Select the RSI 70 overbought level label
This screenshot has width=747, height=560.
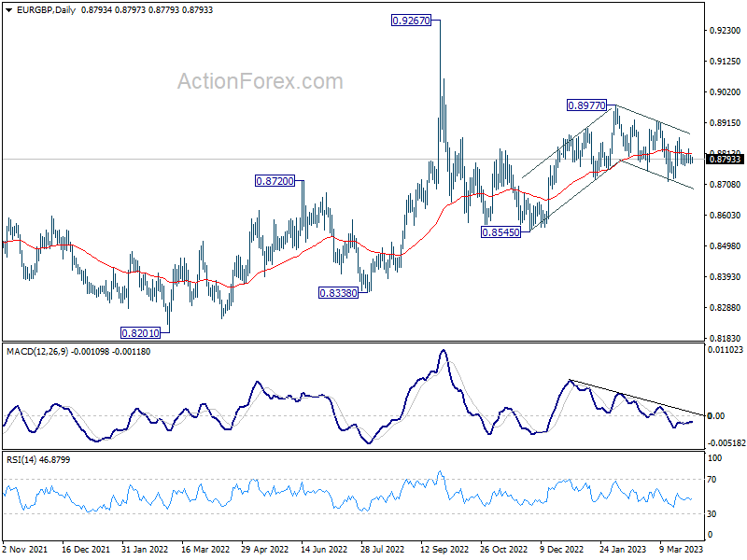712,480
